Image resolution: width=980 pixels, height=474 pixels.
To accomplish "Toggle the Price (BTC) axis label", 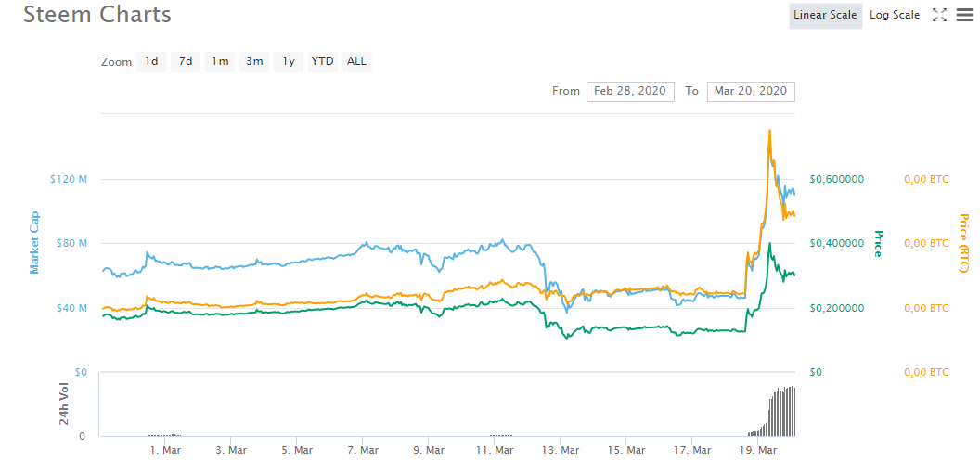I will coord(963,243).
